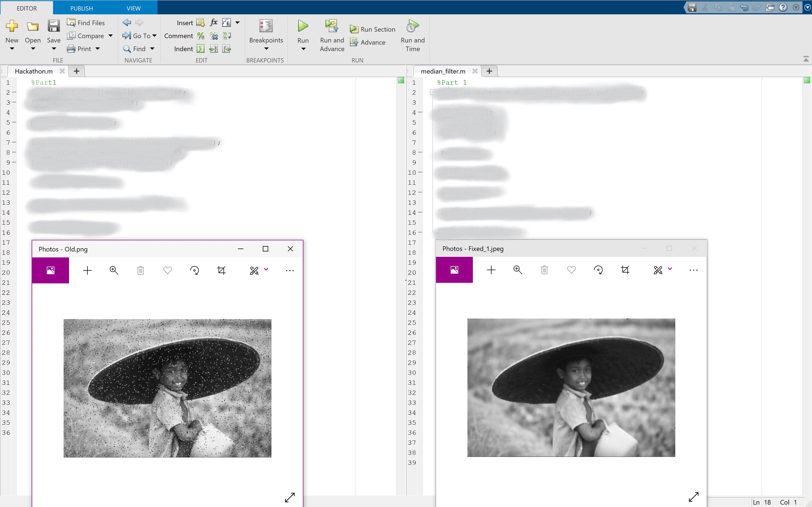This screenshot has height=507, width=812.
Task: Click Run and Time icon
Action: pos(412,26)
